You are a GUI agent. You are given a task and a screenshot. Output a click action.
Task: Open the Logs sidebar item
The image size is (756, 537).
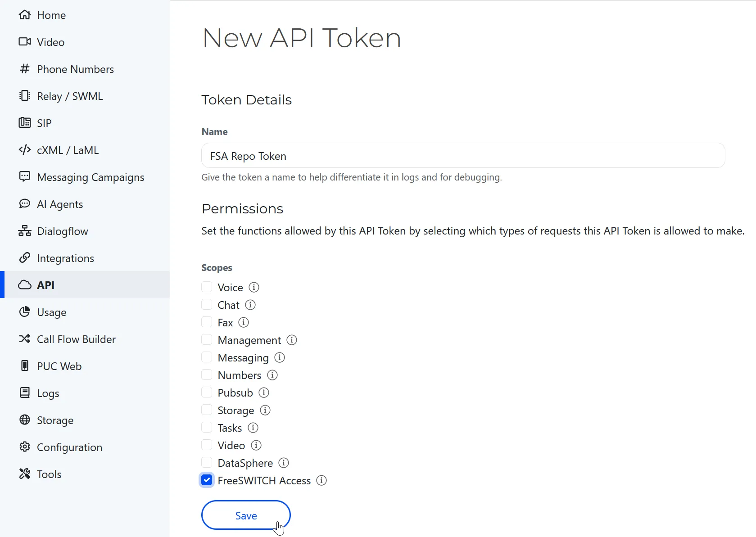click(x=85, y=393)
